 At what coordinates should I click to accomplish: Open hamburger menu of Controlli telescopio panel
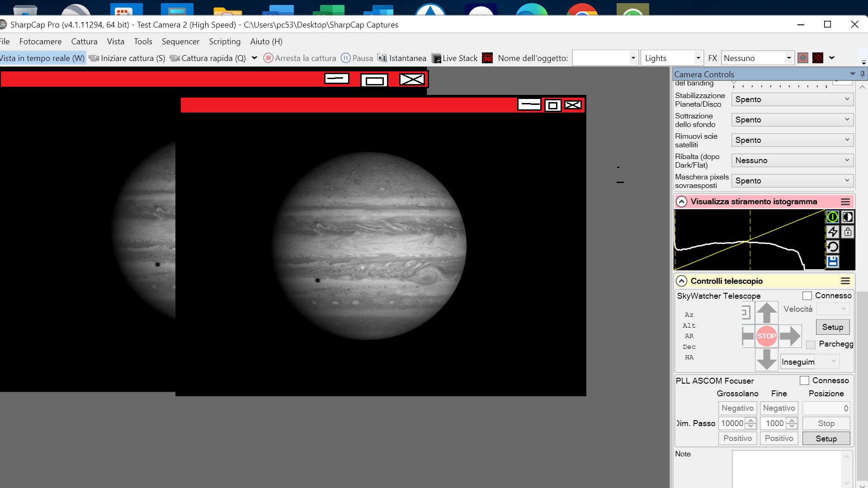(845, 281)
